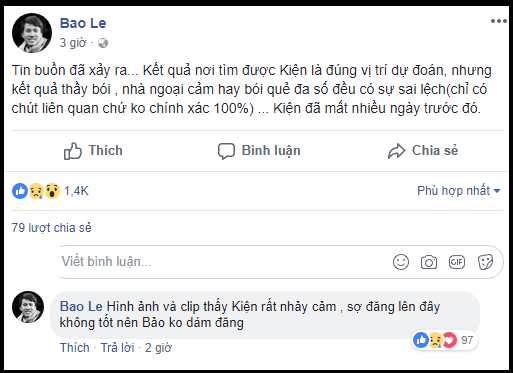The width and height of the screenshot is (513, 373).
Task: Open the post options three-dot menu
Action: (499, 21)
